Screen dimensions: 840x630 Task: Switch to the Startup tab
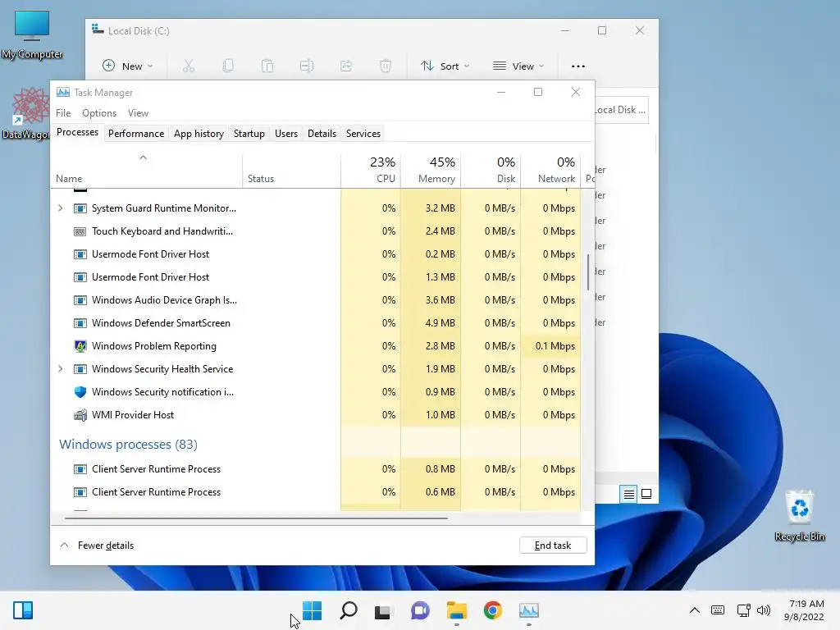click(249, 134)
